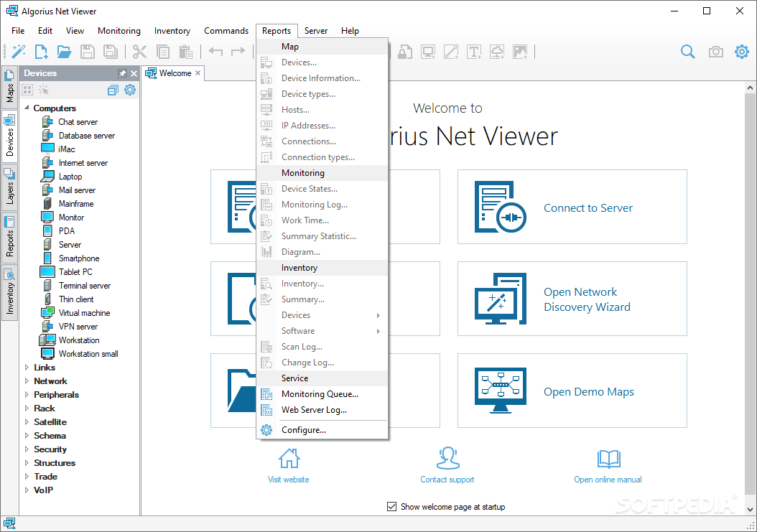Click the welcome page scrollbar down arrow
This screenshot has height=532, width=757.
click(x=750, y=509)
